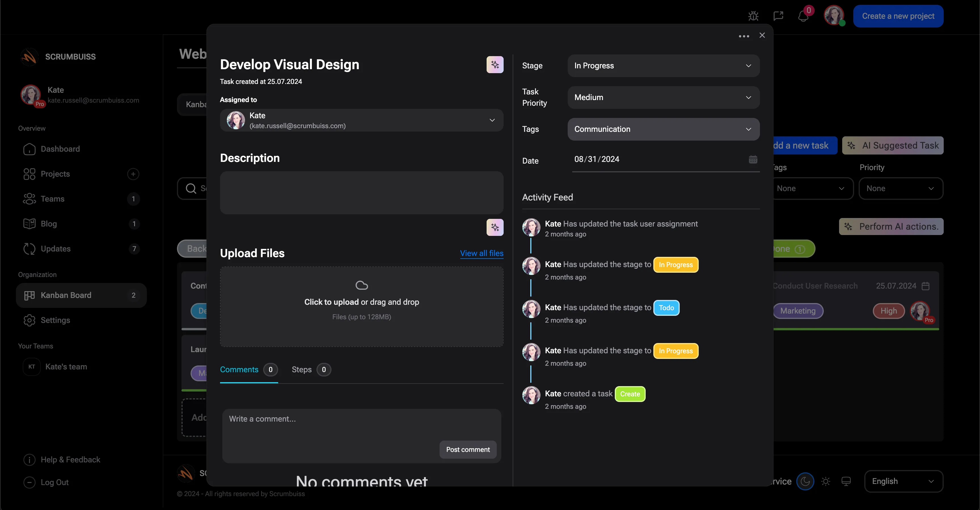Expand the Stage dropdown showing In Progress
This screenshot has height=510, width=980.
[x=663, y=66]
